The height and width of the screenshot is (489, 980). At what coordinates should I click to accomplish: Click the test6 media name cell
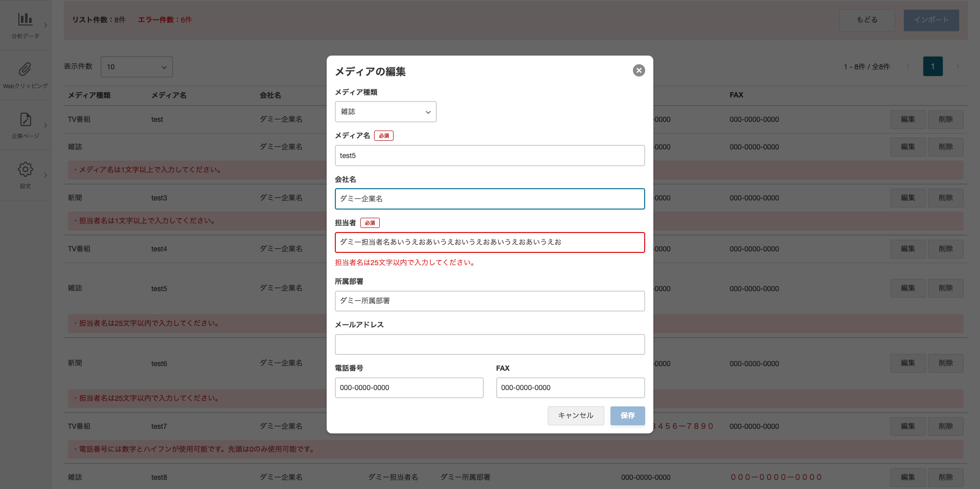point(159,364)
